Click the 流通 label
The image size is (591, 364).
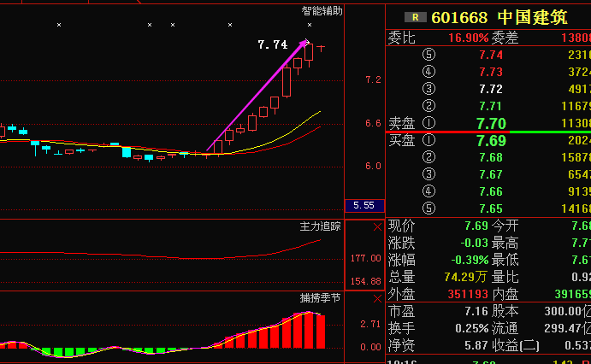coord(505,329)
